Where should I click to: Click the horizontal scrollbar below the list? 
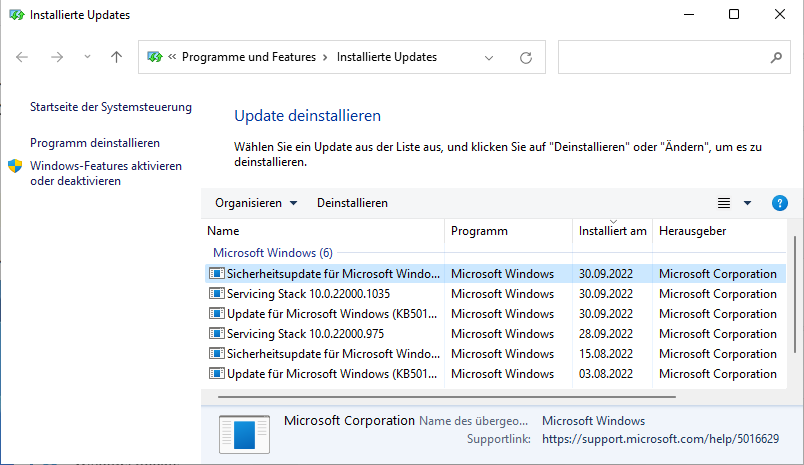point(447,397)
